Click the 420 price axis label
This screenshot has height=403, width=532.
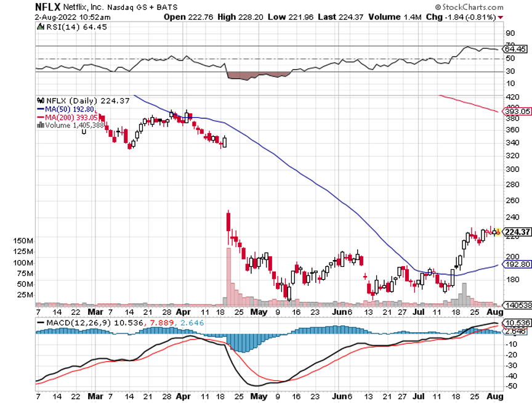[512, 97]
